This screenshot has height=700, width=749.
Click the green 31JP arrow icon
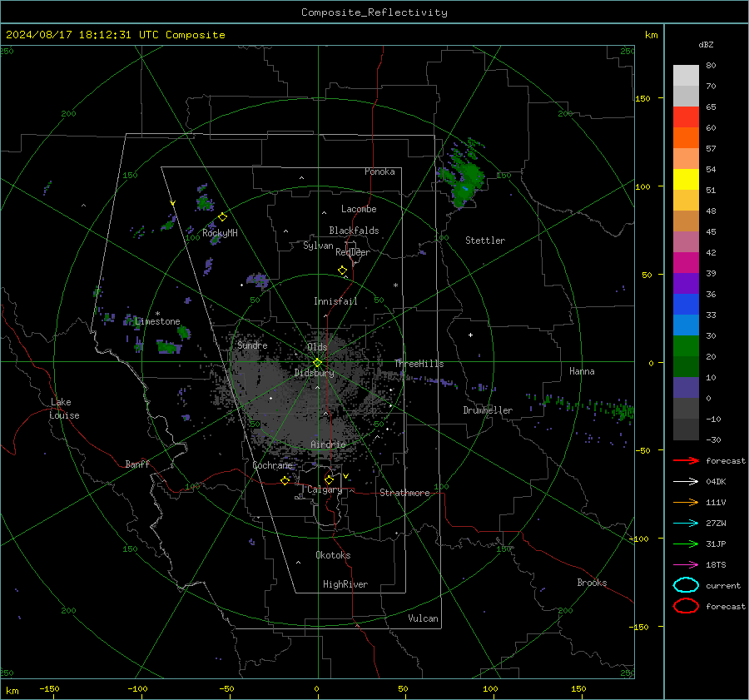tap(686, 544)
